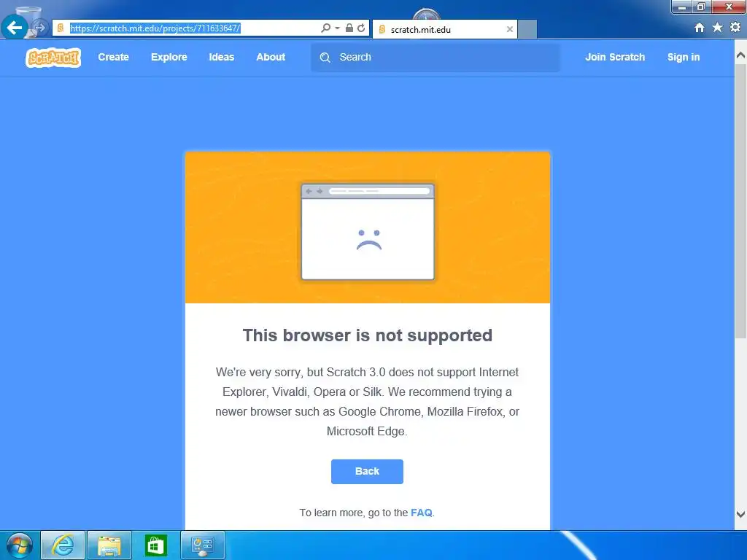Click the search magnifier in address bar

click(x=325, y=28)
